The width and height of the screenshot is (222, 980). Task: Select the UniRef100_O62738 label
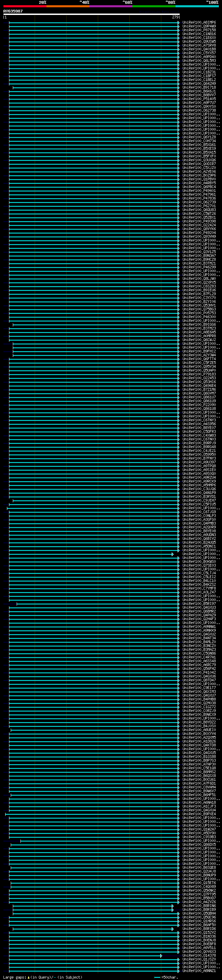pyautogui.click(x=199, y=110)
